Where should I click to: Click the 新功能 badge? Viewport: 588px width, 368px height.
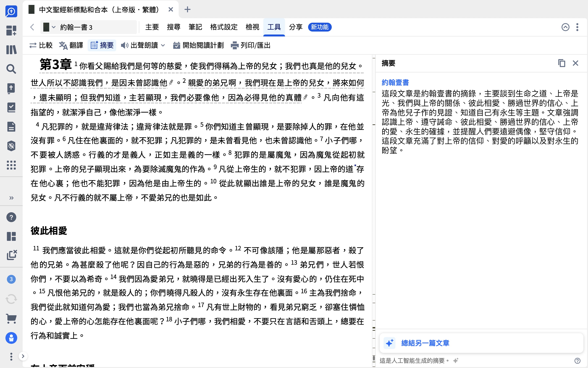click(320, 27)
